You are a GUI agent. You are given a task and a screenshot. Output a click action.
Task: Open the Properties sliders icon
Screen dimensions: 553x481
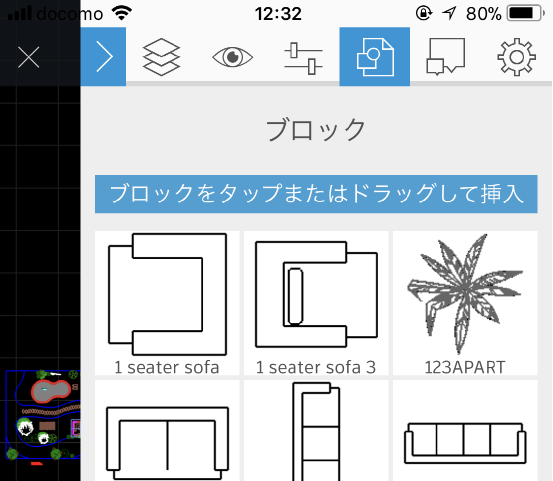[303, 58]
